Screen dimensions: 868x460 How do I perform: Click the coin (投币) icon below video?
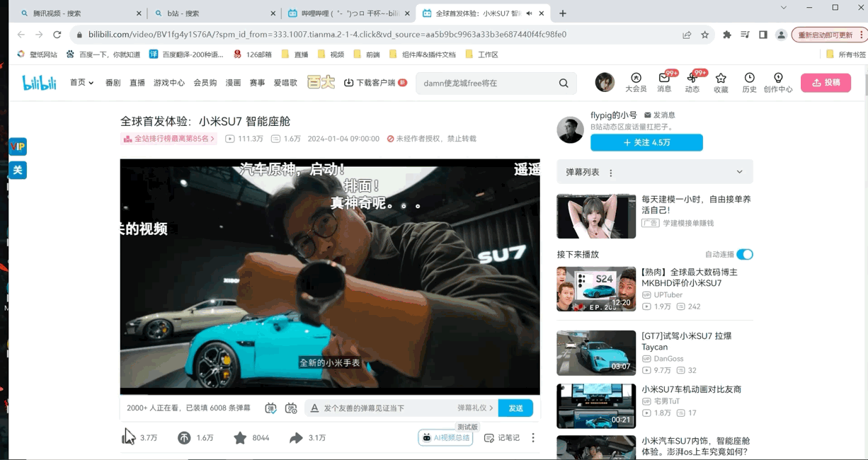click(x=184, y=438)
